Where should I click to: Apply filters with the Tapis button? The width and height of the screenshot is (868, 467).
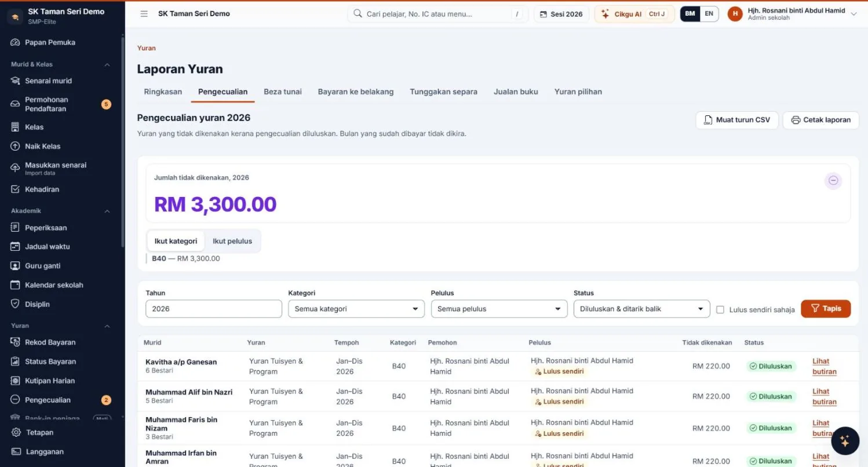[x=826, y=309]
